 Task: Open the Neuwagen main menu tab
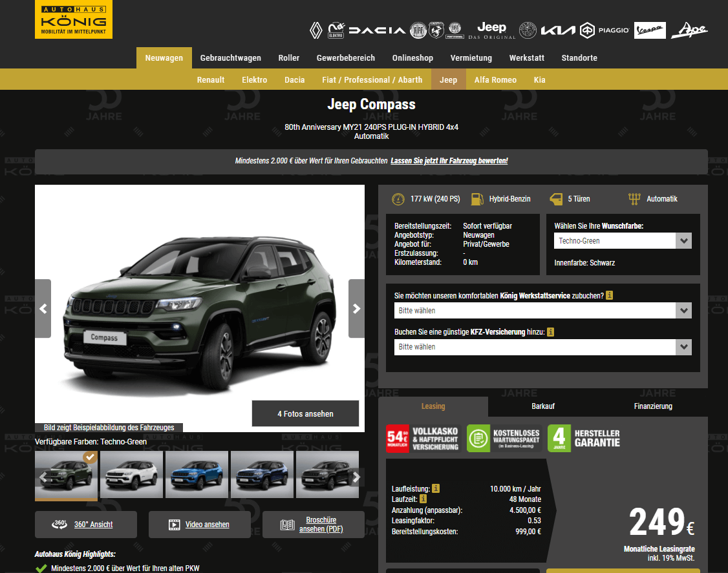pyautogui.click(x=164, y=58)
